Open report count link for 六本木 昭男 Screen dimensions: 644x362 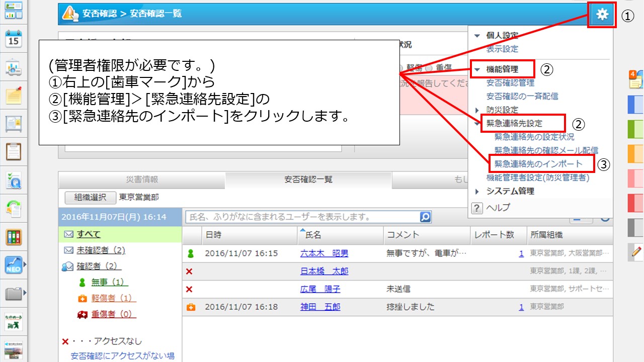[x=521, y=254]
